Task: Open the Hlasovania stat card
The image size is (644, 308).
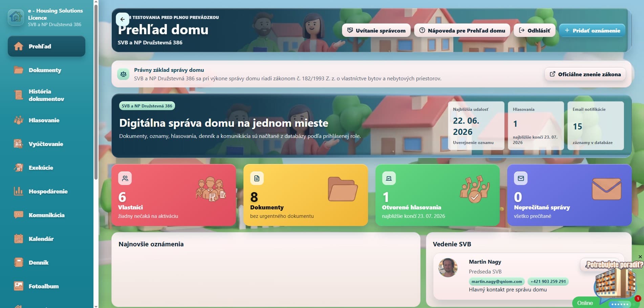Action: (536, 126)
